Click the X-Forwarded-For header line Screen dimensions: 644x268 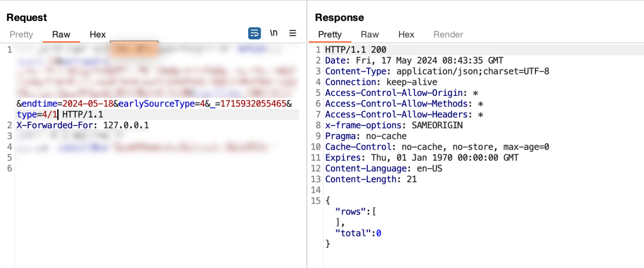[x=82, y=125]
